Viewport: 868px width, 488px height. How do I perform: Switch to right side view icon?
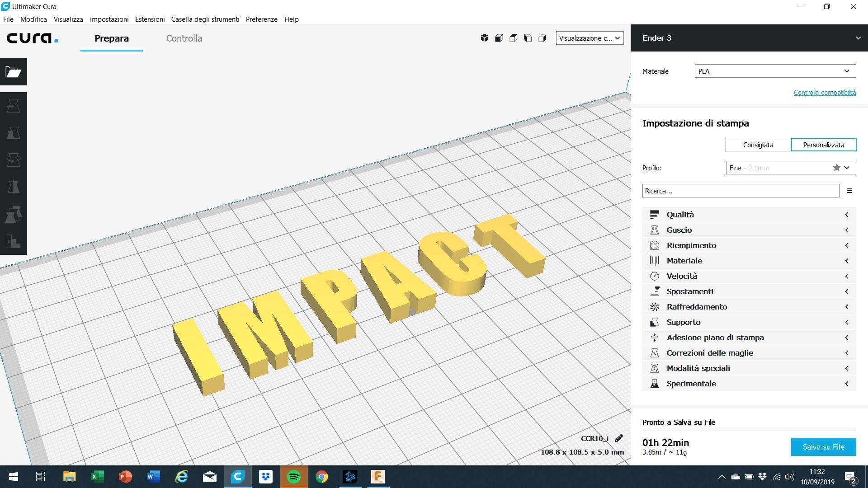tap(542, 38)
